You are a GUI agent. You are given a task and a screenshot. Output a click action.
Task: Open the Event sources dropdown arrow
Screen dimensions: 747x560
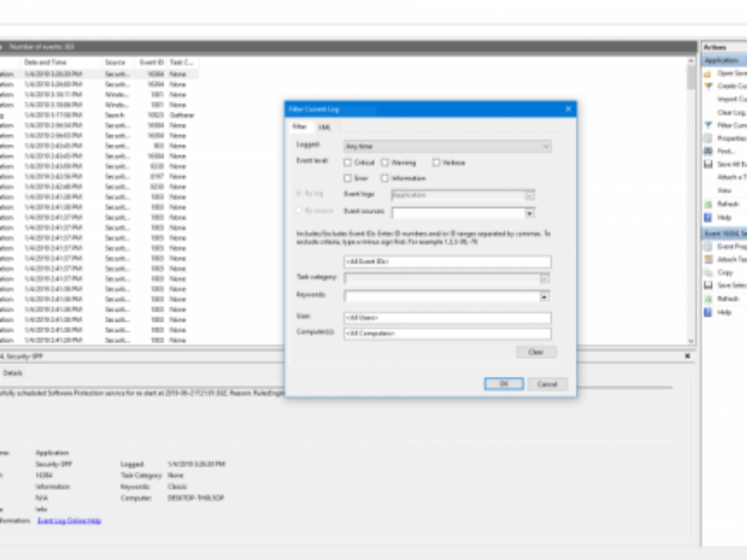529,213
